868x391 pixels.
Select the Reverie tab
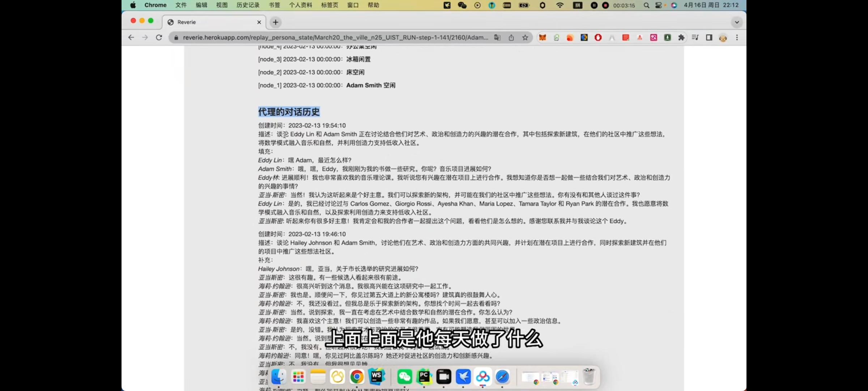pyautogui.click(x=214, y=22)
